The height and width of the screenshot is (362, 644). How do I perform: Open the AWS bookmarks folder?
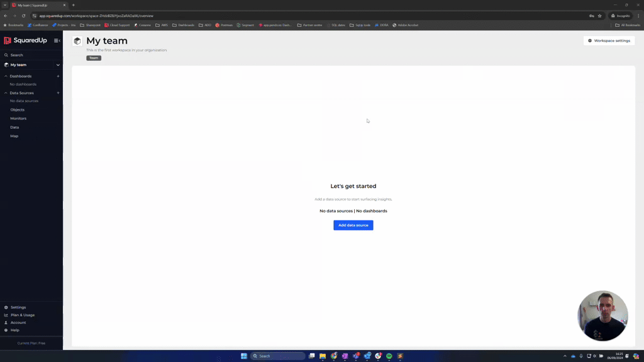(162, 25)
